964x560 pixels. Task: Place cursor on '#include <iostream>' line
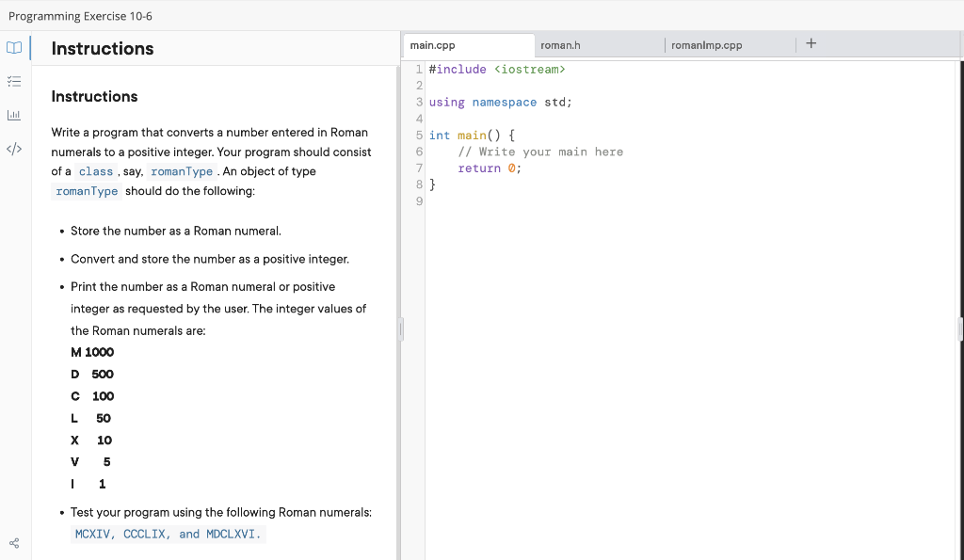click(x=497, y=70)
